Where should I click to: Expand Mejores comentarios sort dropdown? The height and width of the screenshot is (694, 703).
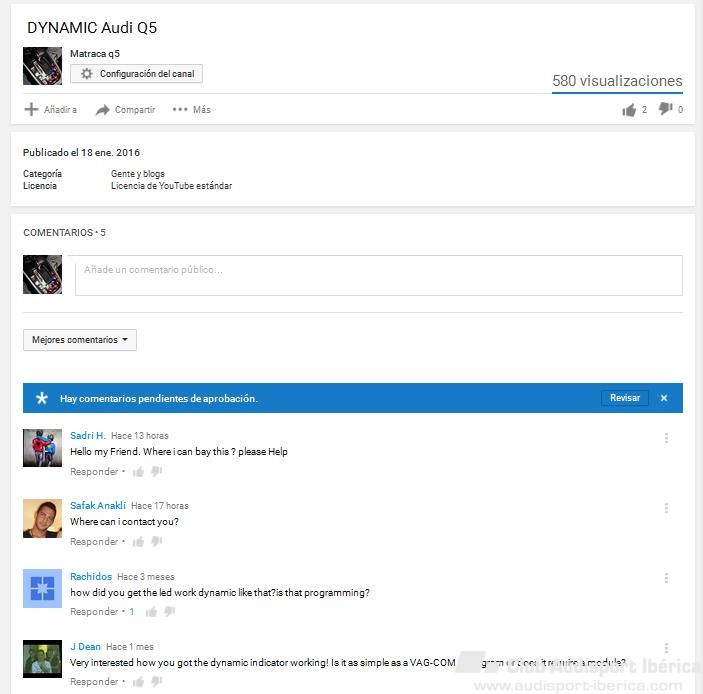point(80,340)
